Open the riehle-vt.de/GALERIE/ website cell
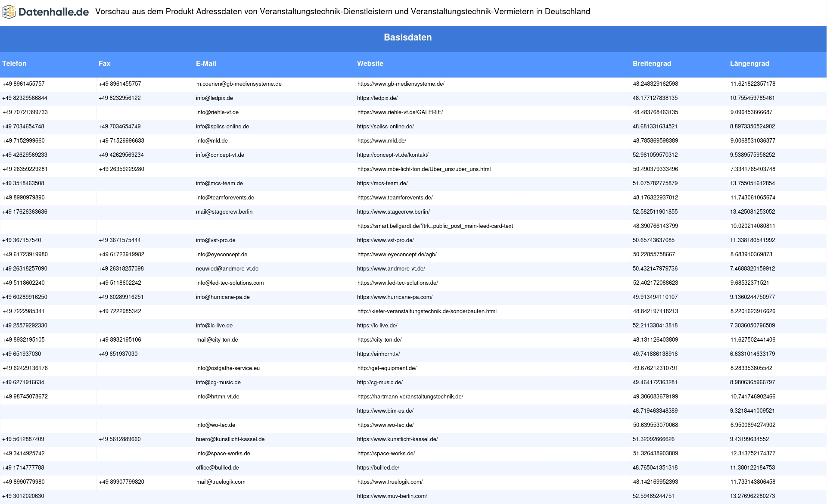Screen dimensions: 827x504 400,112
